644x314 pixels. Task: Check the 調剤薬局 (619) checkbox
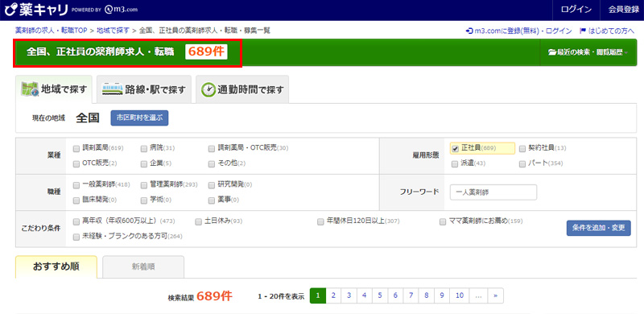(x=76, y=148)
